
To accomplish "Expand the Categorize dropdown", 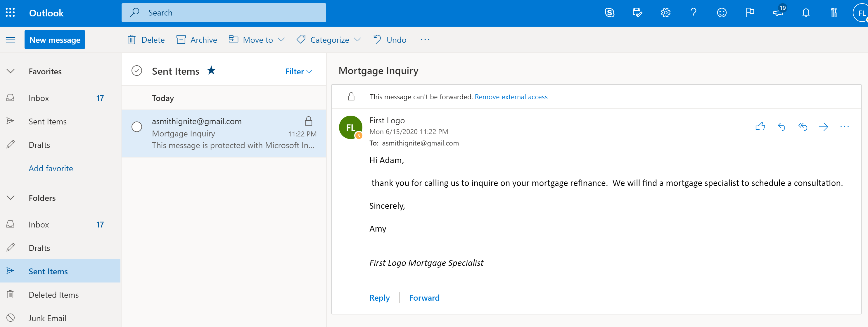I will coord(359,39).
